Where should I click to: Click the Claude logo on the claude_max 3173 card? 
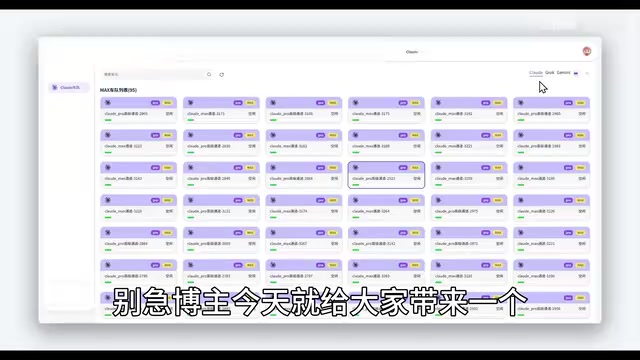(191, 102)
